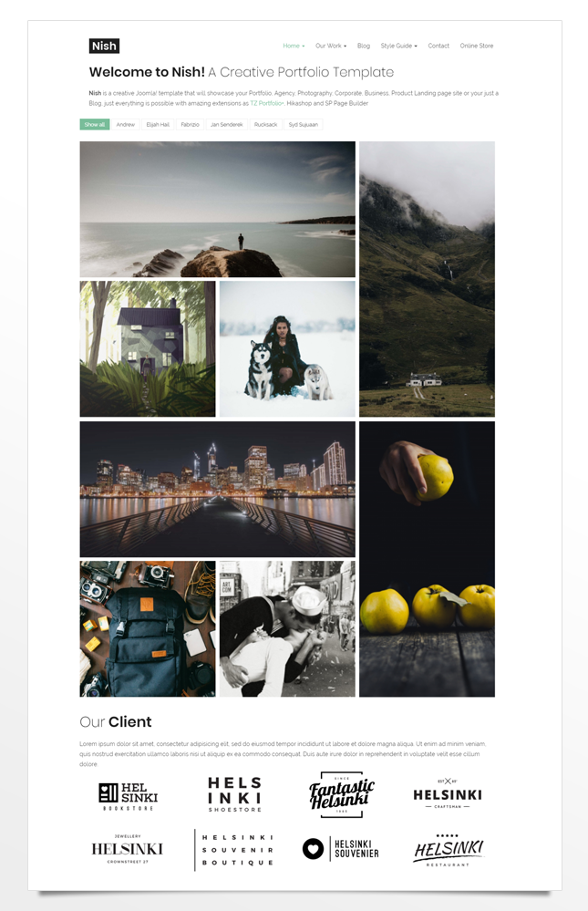Click the Helsinki Craftsman client logo
The image size is (588, 911).
pyautogui.click(x=448, y=794)
